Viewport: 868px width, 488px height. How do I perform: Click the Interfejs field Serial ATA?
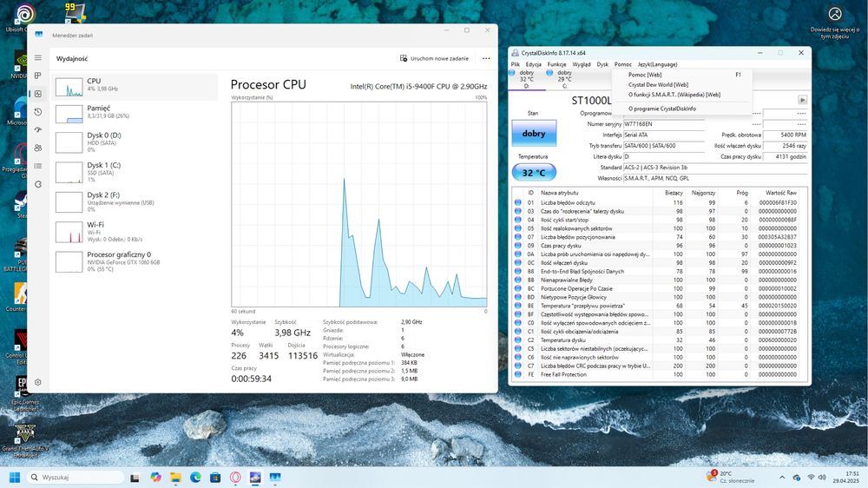[664, 135]
